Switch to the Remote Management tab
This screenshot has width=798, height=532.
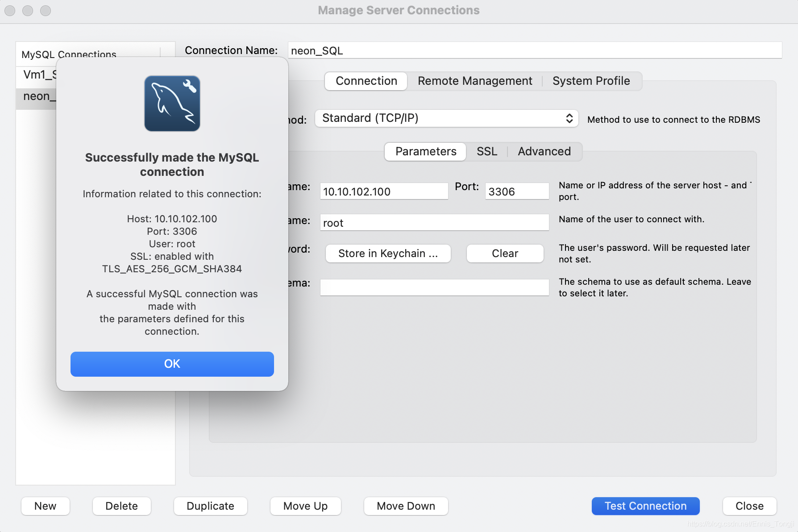[x=475, y=81]
